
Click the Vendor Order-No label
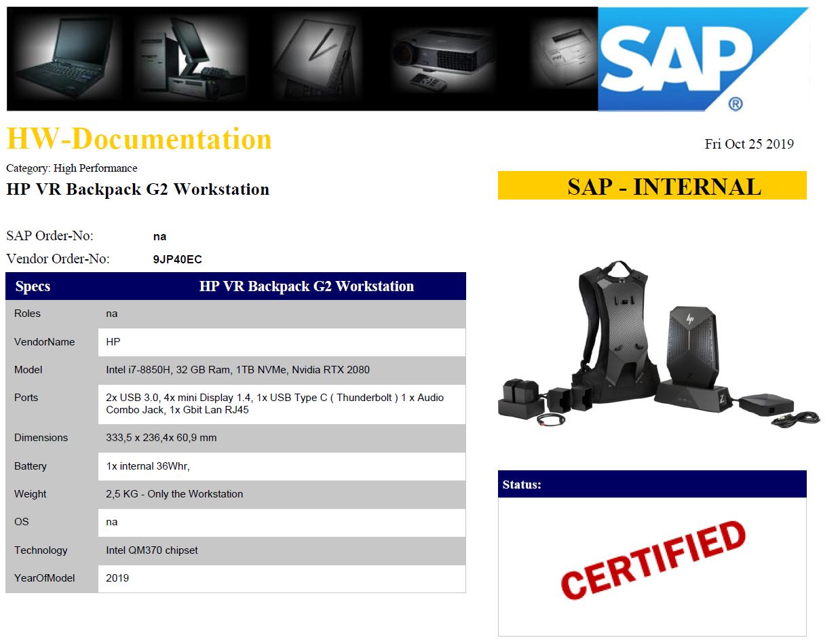(58, 259)
